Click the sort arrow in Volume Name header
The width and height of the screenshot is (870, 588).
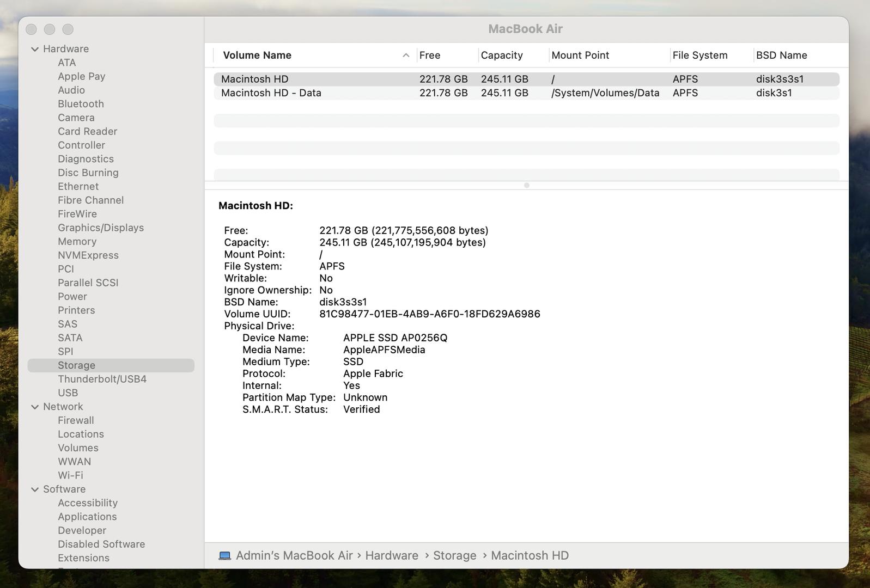(x=406, y=56)
